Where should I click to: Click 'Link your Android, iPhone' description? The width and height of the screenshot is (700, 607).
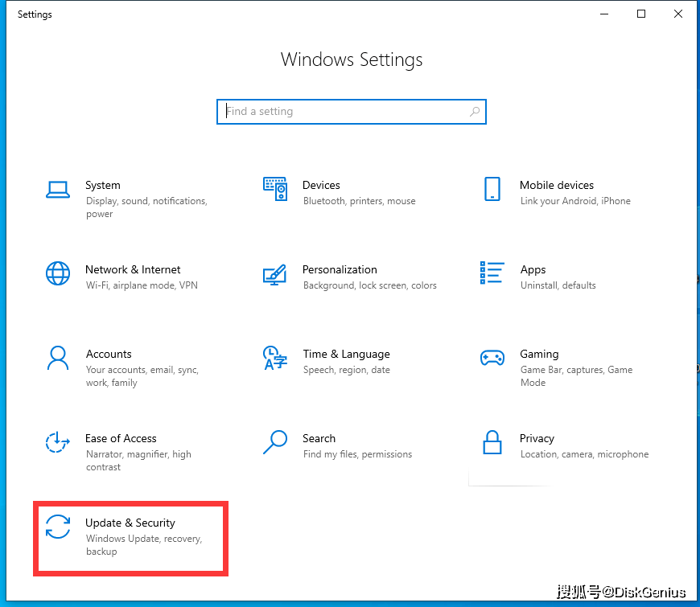point(575,201)
